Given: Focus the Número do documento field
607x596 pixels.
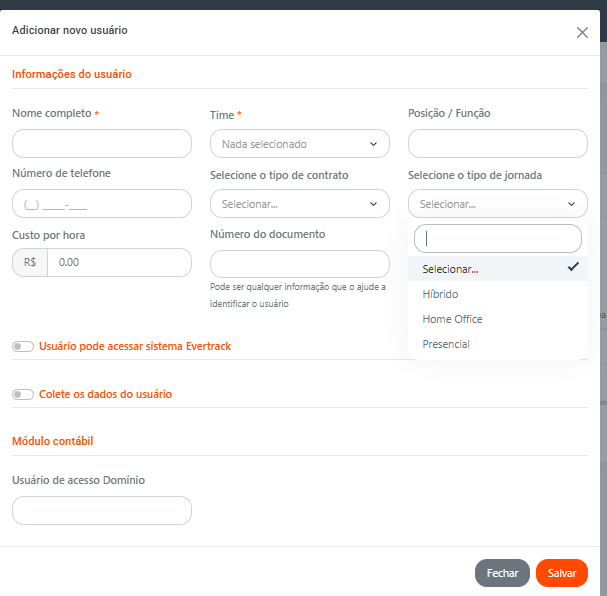Looking at the screenshot, I should click(299, 264).
